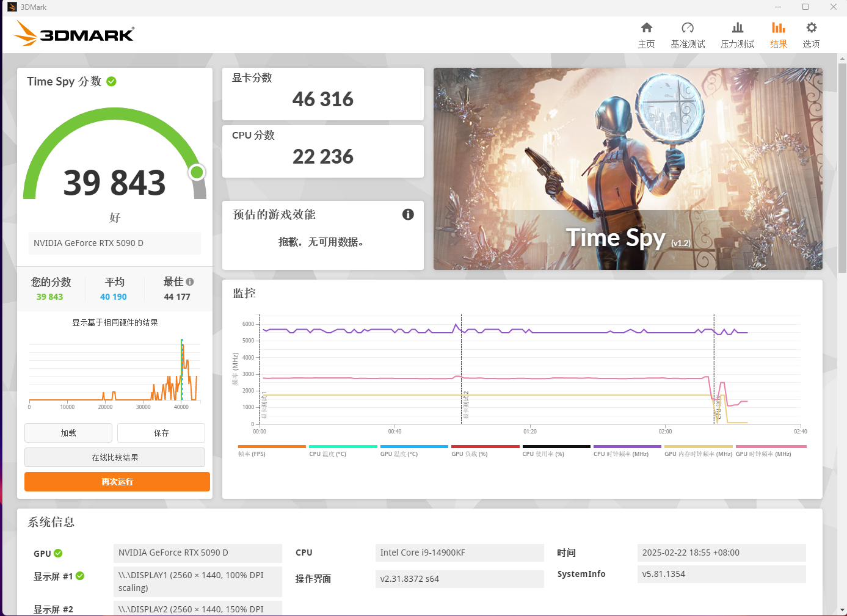Click the scrollbar up arrow
Screen dimensions: 847x616
[842, 59]
